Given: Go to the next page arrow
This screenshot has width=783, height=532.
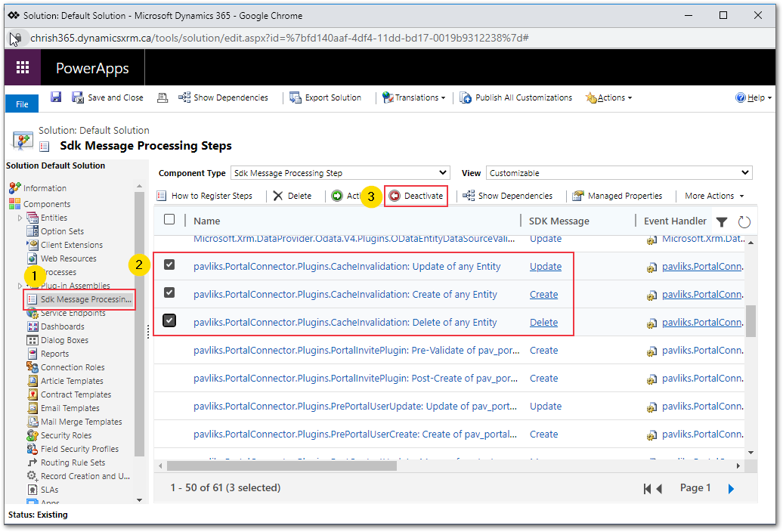Looking at the screenshot, I should coord(731,489).
